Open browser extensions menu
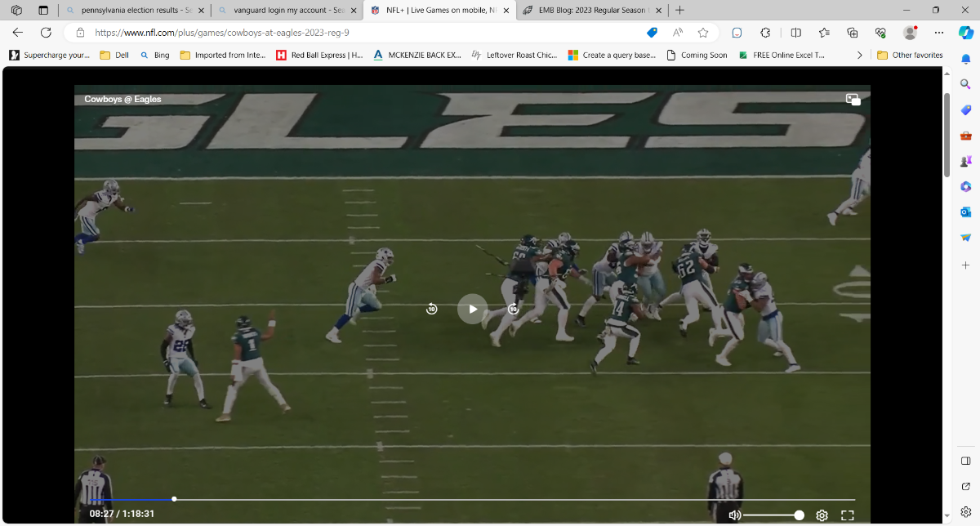Screen dimensions: 980x526 (765, 33)
